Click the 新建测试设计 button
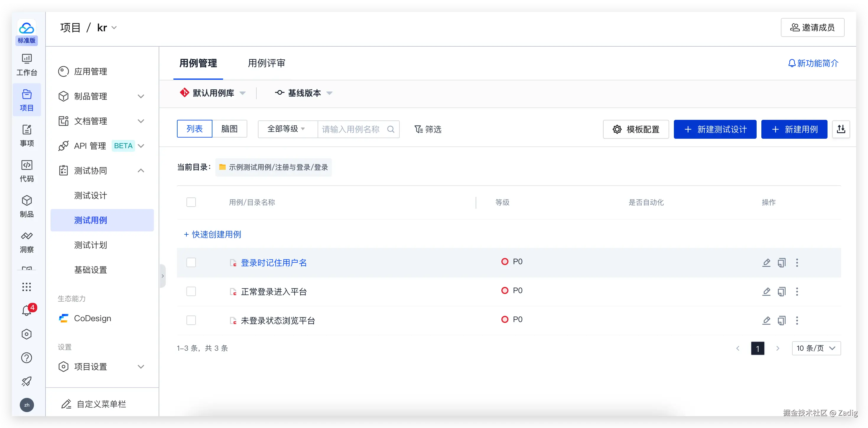868x428 pixels. pos(715,129)
